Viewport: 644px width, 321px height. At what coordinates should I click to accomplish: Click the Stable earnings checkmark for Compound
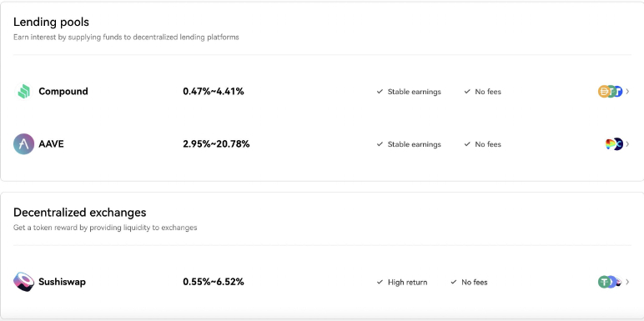pos(380,92)
